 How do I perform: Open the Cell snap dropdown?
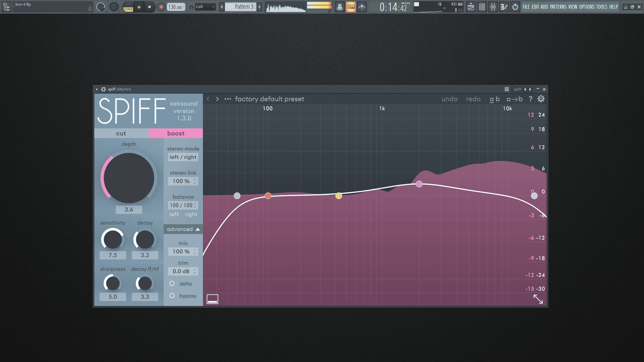pyautogui.click(x=205, y=7)
